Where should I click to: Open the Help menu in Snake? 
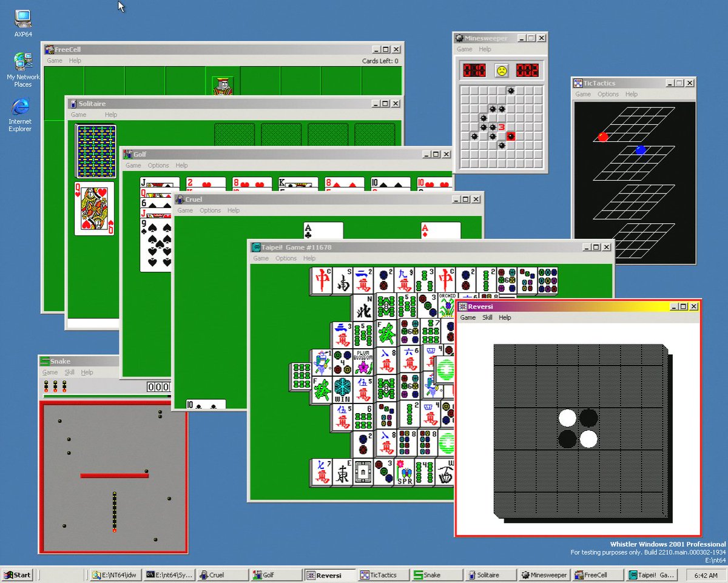87,372
